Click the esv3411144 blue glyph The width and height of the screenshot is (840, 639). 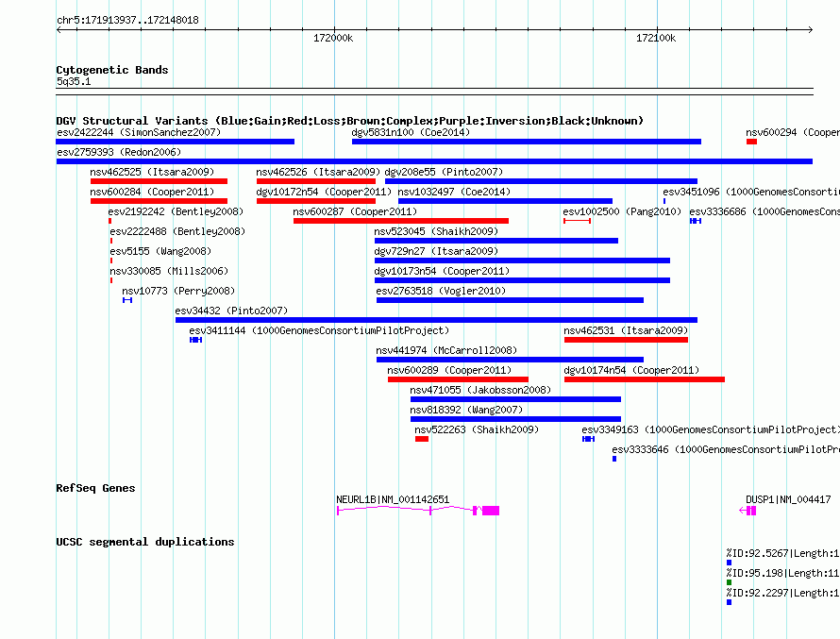coord(195,340)
